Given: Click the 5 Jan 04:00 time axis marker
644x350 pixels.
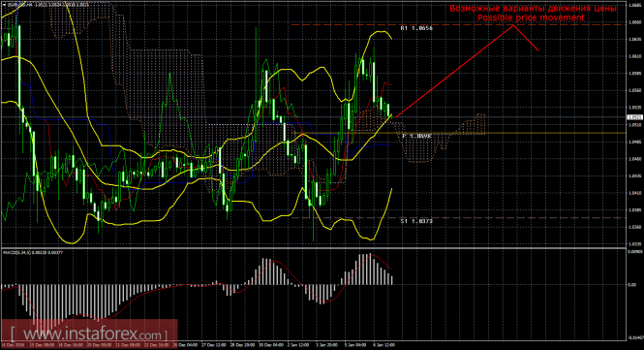Looking at the screenshot, I should 354,345.
